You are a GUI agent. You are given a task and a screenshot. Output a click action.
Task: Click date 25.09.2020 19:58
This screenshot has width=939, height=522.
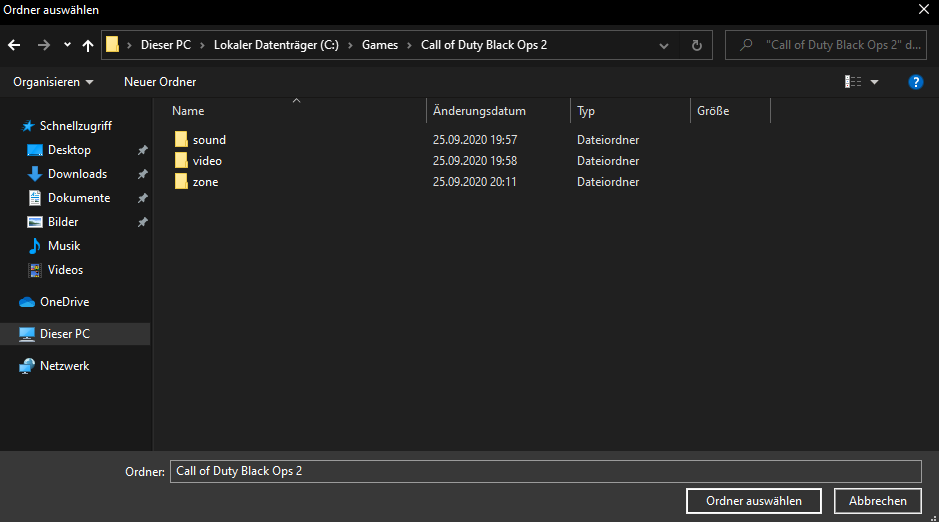pyautogui.click(x=475, y=160)
